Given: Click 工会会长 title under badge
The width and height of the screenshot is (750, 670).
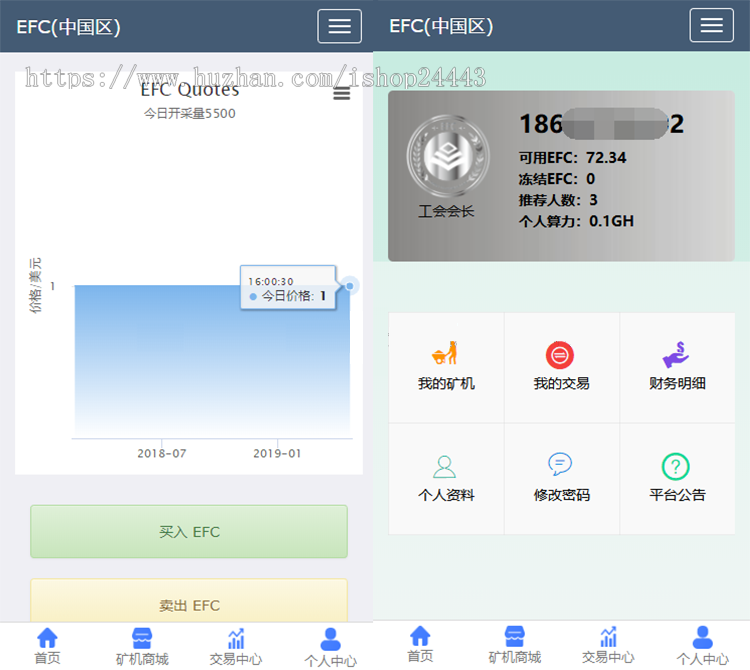Looking at the screenshot, I should (x=446, y=211).
